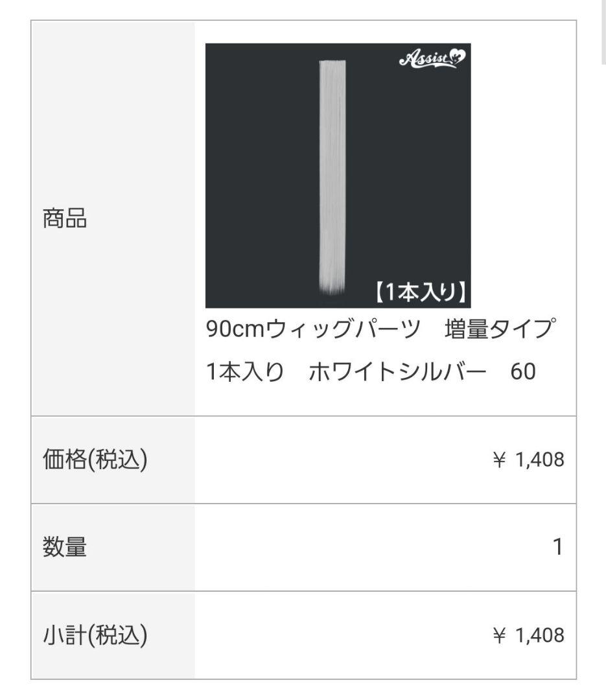Screen dimensions: 606x700
Task: Select the 小計(税込) label cell
Action: (x=113, y=635)
